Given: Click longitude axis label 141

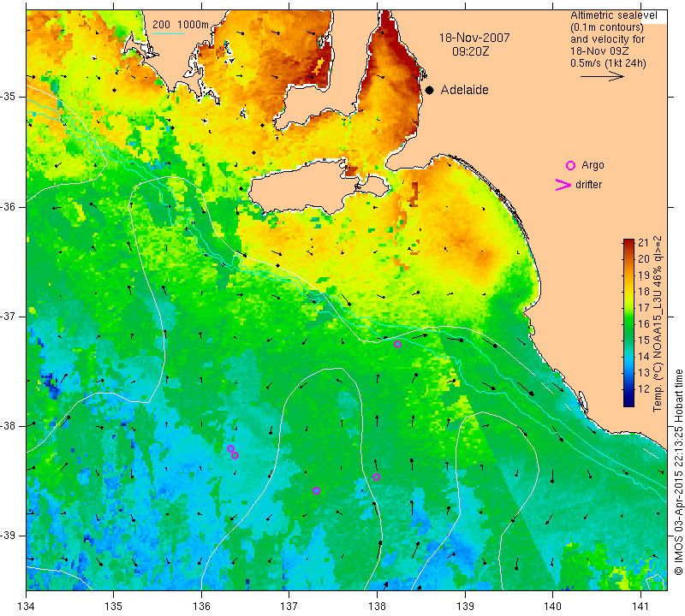Looking at the screenshot, I should click(x=640, y=607).
